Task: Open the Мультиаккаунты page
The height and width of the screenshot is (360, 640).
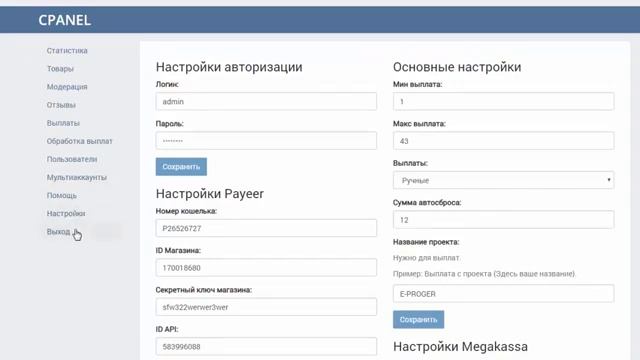Action: [x=77, y=177]
